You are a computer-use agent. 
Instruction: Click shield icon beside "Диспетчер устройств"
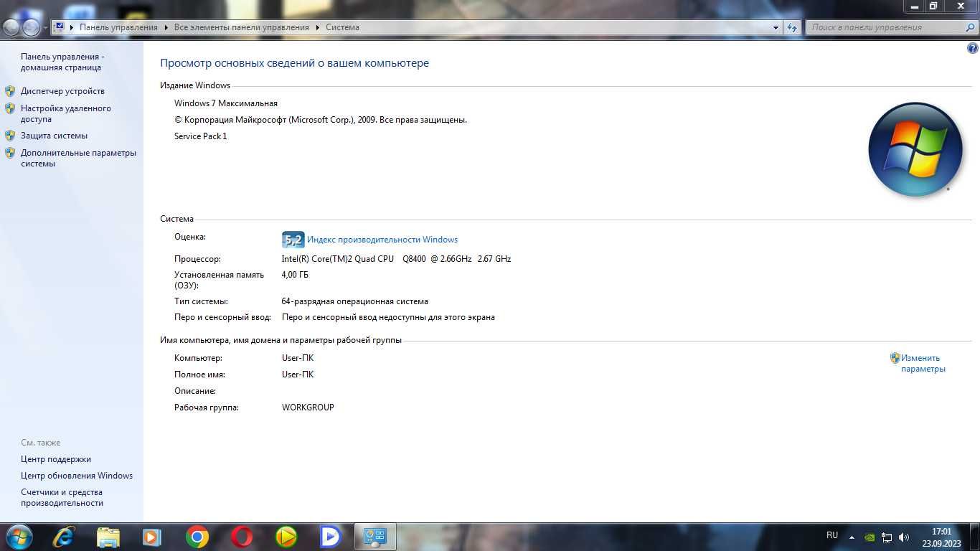10,91
